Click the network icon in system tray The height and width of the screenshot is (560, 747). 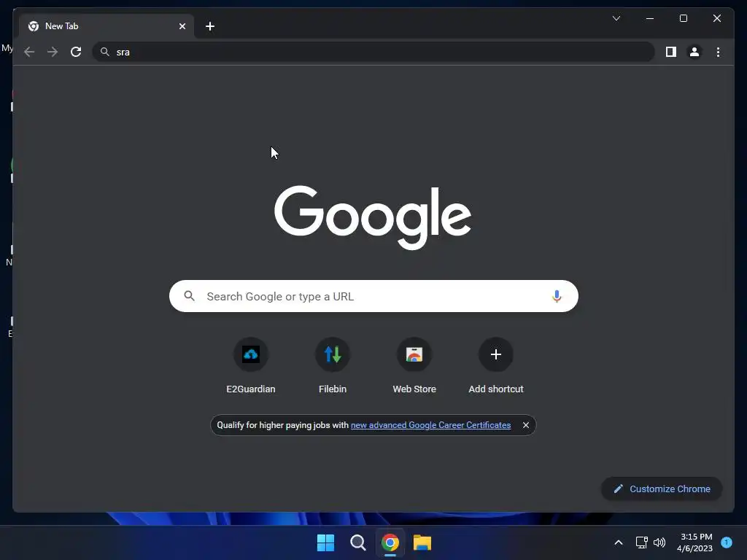tap(642, 542)
